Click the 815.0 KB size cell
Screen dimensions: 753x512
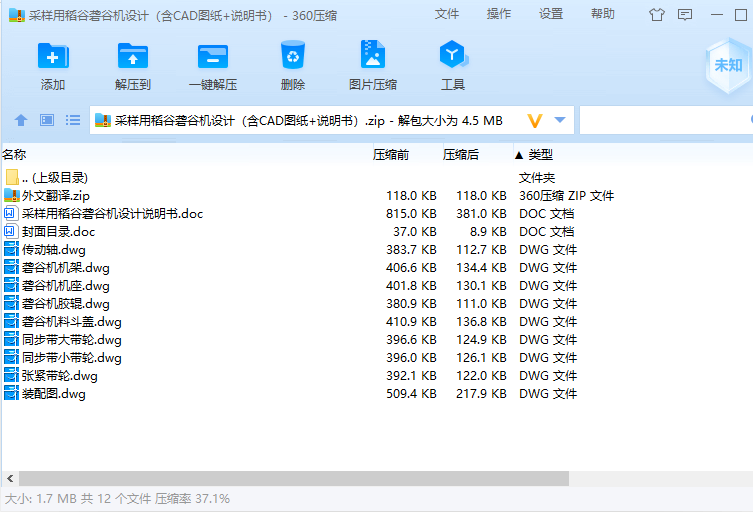(x=411, y=214)
